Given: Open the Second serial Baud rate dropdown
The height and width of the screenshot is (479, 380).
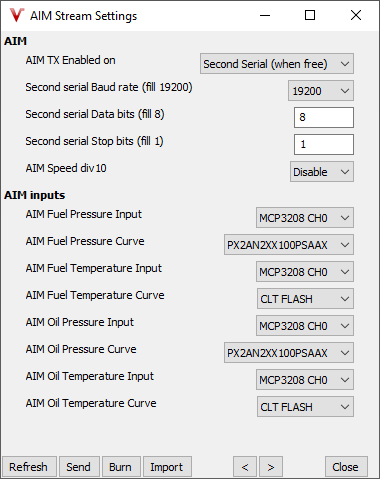Looking at the screenshot, I should tap(321, 91).
